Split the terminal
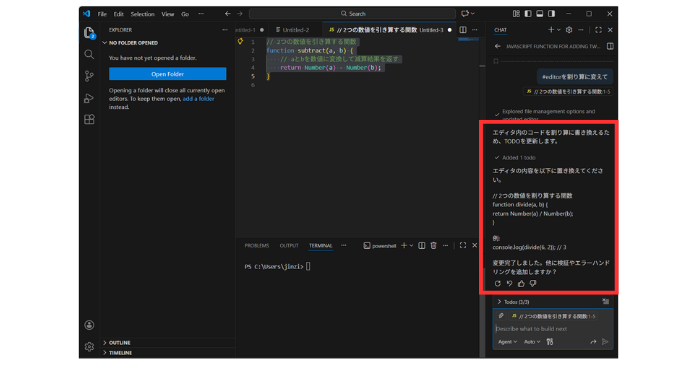The width and height of the screenshot is (698, 365). pyautogui.click(x=422, y=246)
